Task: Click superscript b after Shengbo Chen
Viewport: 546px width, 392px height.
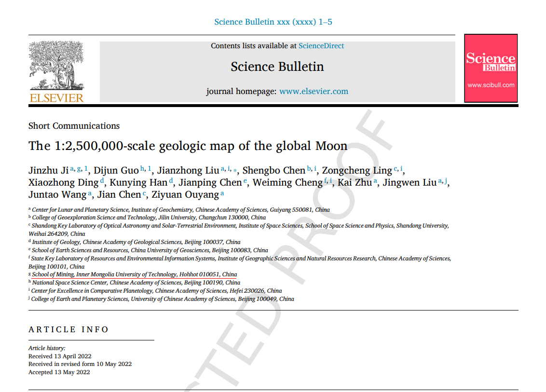Action: (x=309, y=168)
